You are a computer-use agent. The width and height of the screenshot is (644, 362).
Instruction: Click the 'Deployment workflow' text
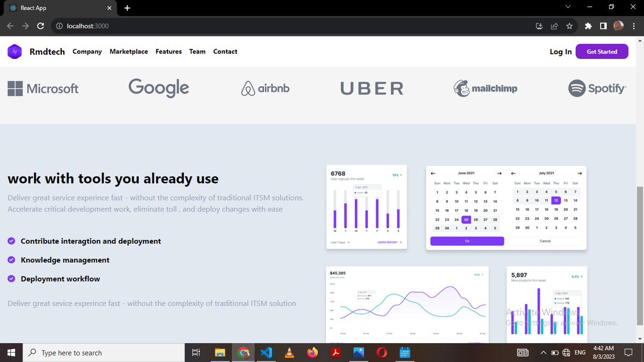click(60, 279)
